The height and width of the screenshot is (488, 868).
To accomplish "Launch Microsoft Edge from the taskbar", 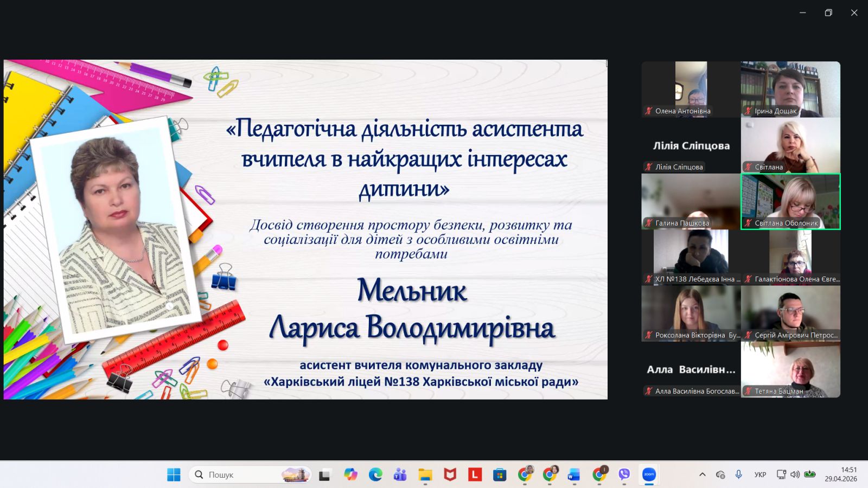I will click(375, 474).
